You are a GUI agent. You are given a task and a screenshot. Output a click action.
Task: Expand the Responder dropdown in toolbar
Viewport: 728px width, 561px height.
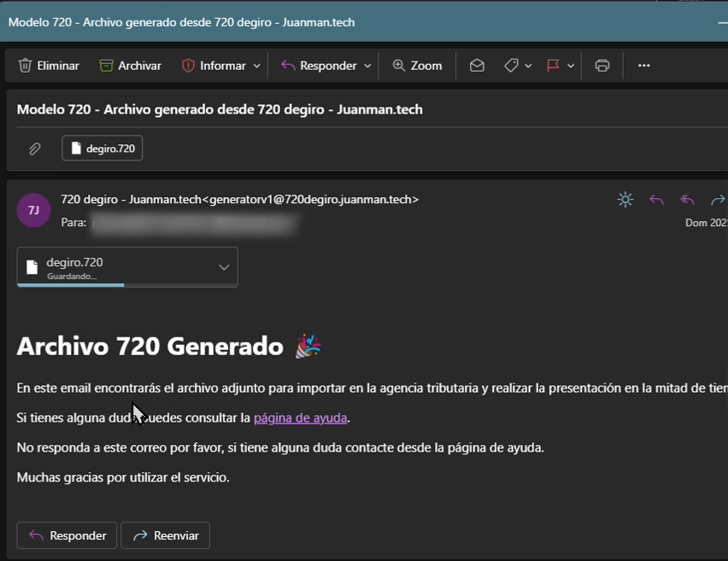(x=367, y=66)
